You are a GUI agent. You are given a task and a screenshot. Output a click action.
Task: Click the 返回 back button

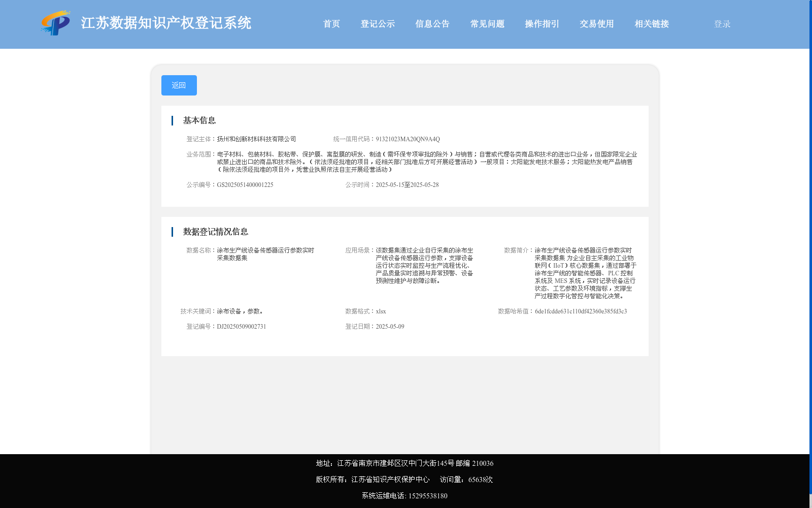pyautogui.click(x=179, y=85)
